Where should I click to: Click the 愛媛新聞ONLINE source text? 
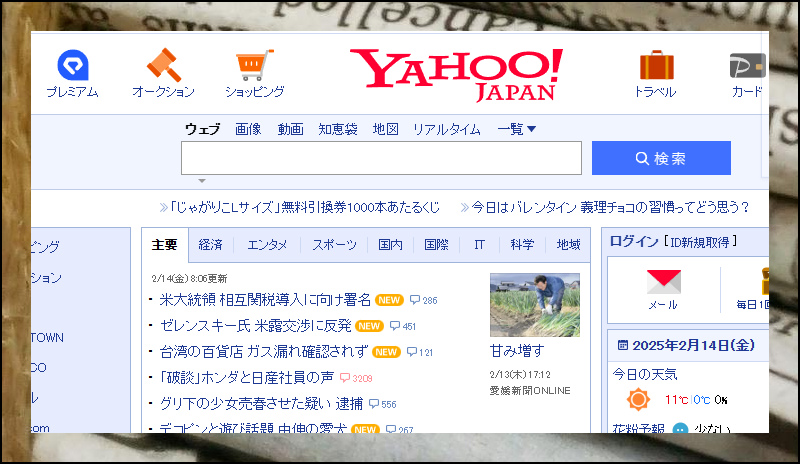[x=530, y=391]
